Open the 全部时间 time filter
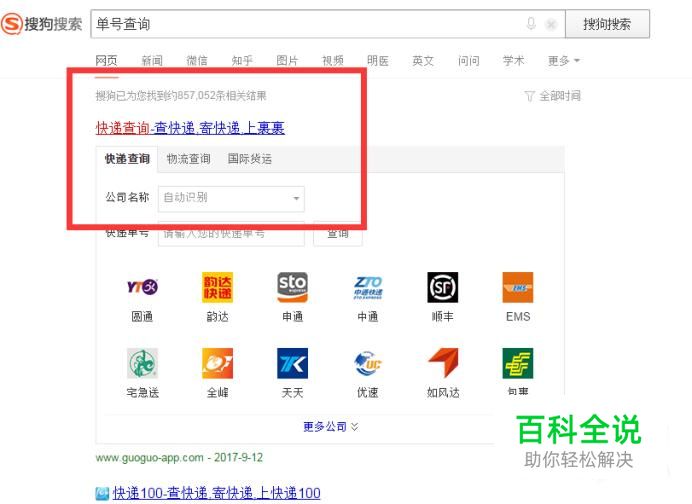This screenshot has width=692, height=504. tap(560, 96)
